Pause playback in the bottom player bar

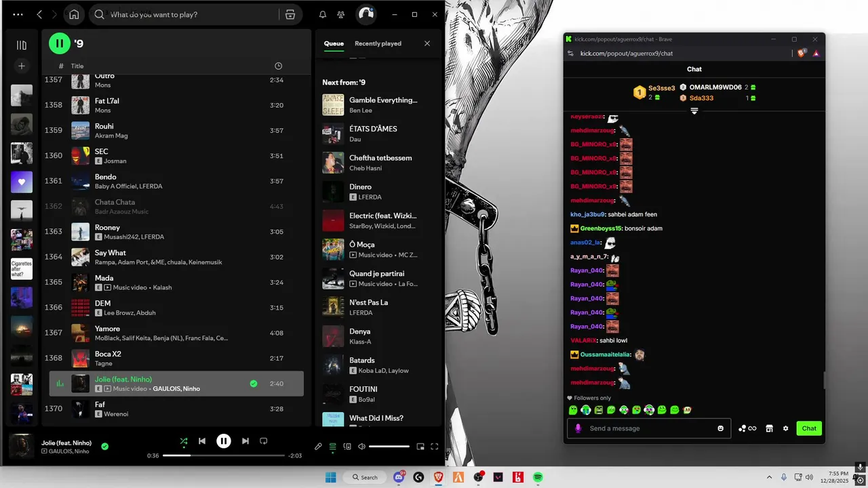(224, 441)
